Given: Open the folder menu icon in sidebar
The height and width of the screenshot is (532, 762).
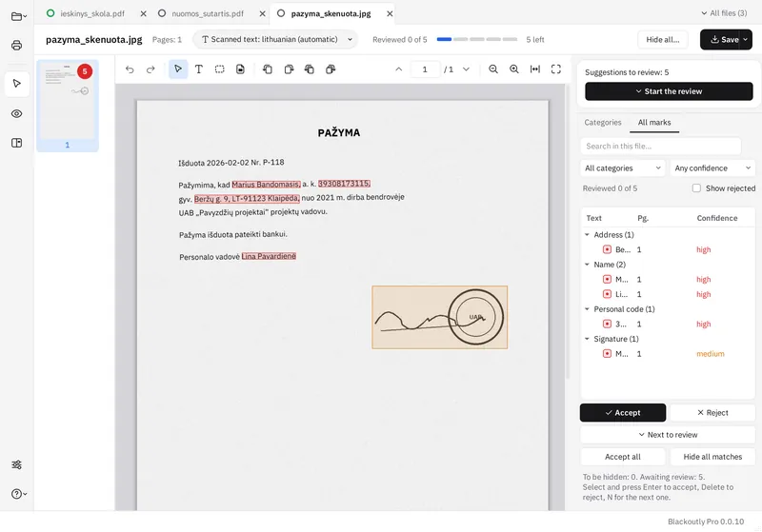Looking at the screenshot, I should [x=18, y=16].
